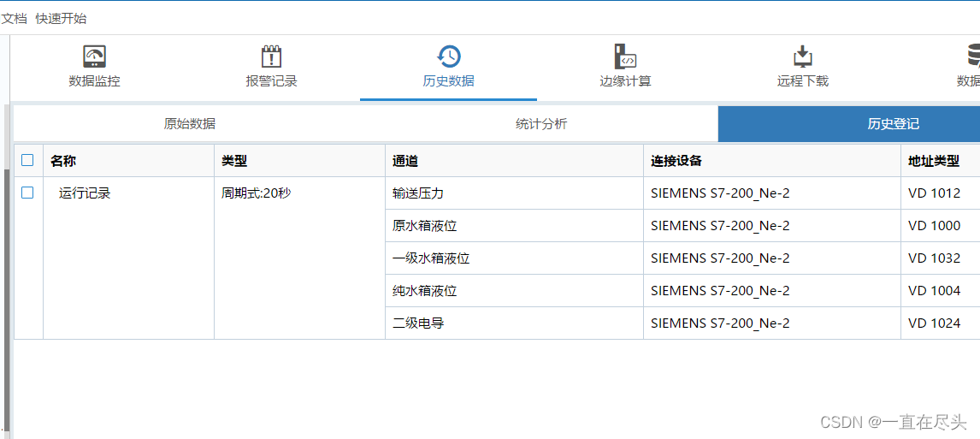Click the left vertical scrollbar thumb
The image size is (980, 439).
(x=7, y=299)
